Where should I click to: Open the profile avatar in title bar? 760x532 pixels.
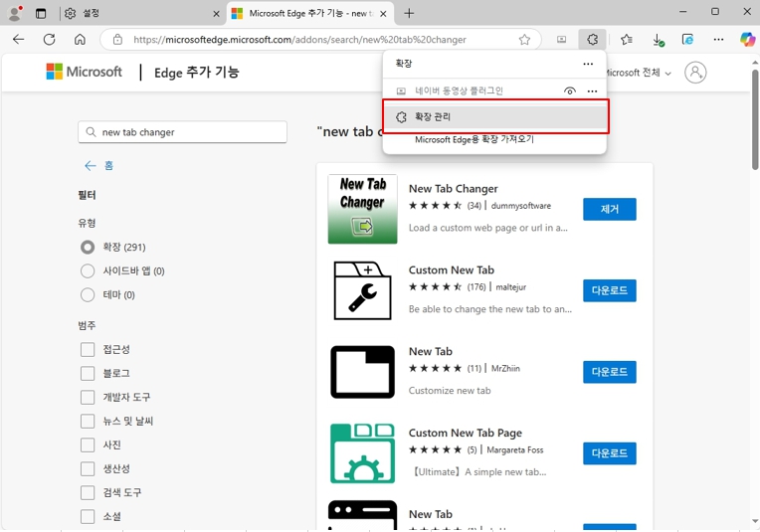15,13
